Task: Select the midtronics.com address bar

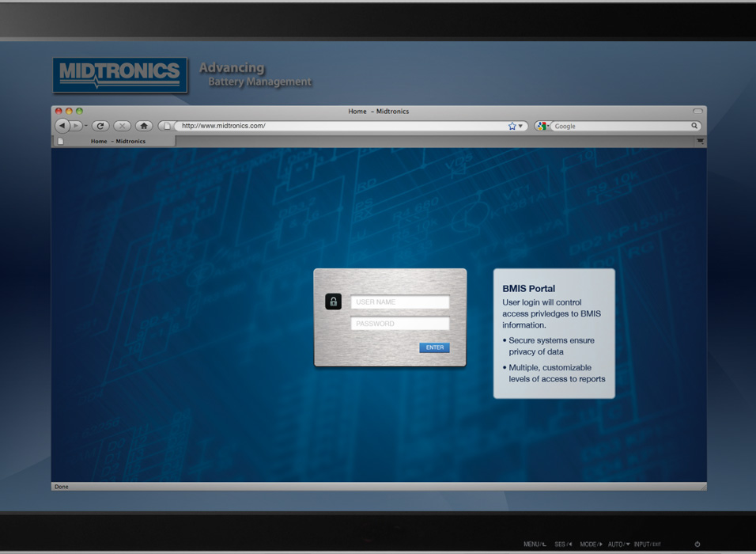Action: pos(342,126)
